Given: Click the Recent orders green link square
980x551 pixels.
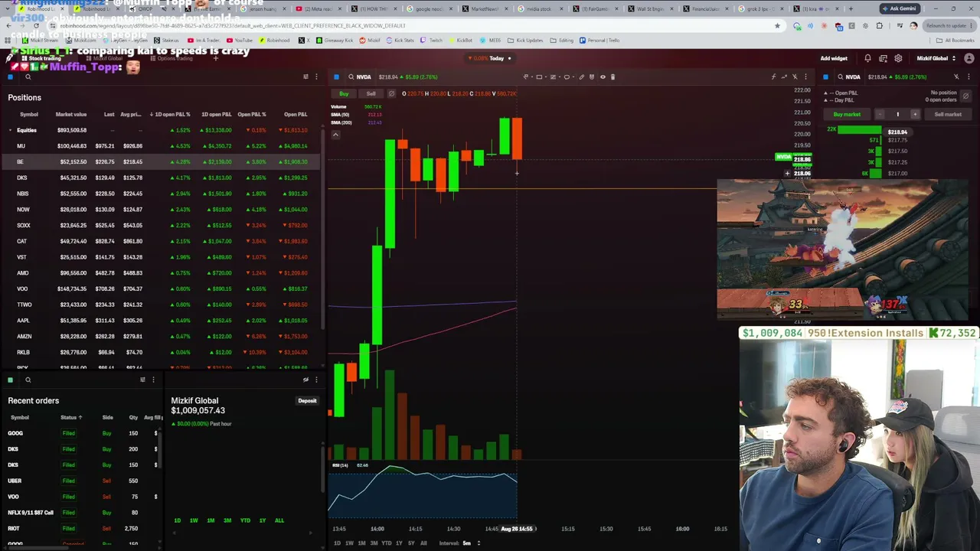Looking at the screenshot, I should pyautogui.click(x=11, y=380).
